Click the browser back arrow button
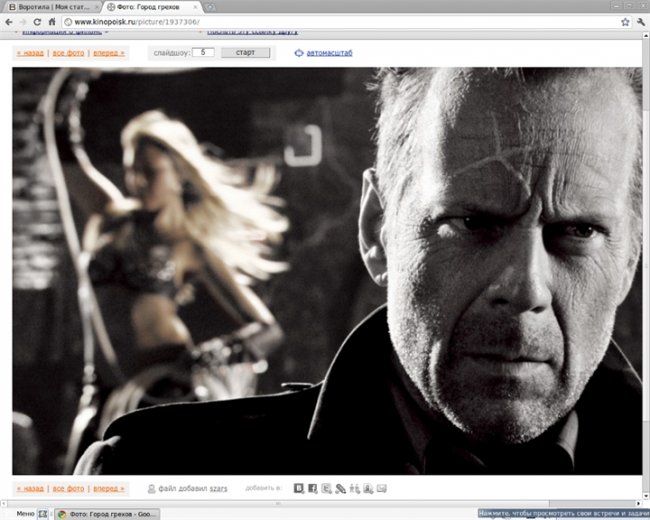 pyautogui.click(x=9, y=21)
